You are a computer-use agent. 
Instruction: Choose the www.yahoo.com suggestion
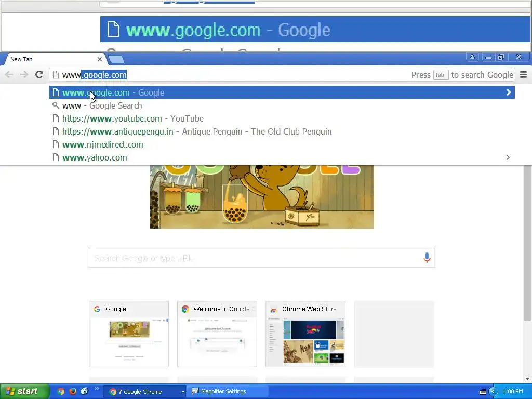click(282, 157)
